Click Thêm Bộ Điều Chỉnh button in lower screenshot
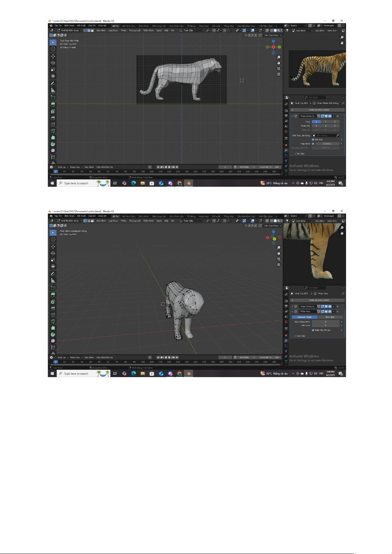 (317, 300)
